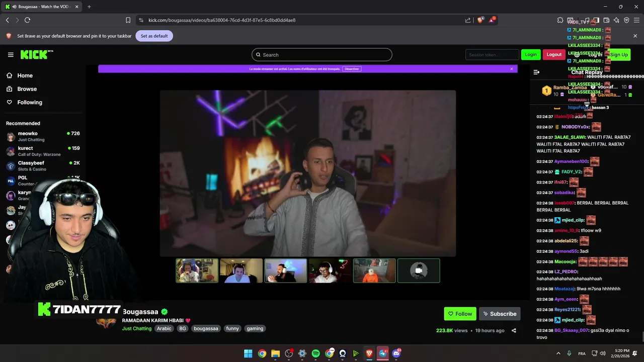Image resolution: width=644 pixels, height=362 pixels.
Task: Open the Brave main menu
Action: pos(636,20)
